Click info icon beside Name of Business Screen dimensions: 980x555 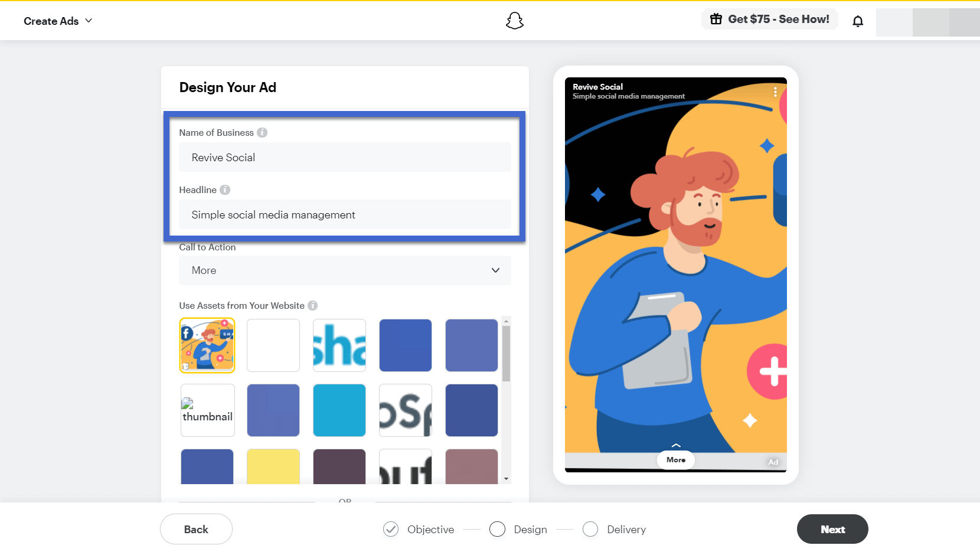click(x=262, y=132)
